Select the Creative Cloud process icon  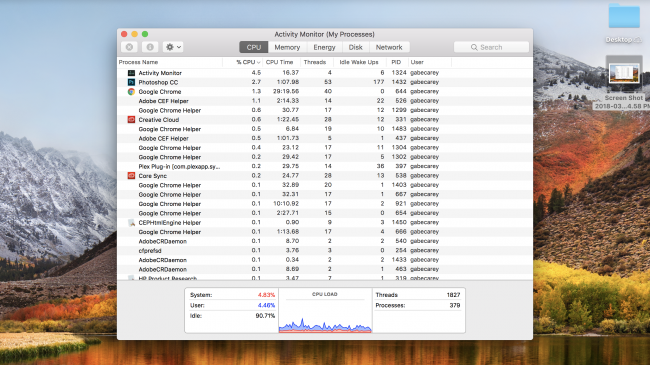coord(131,119)
